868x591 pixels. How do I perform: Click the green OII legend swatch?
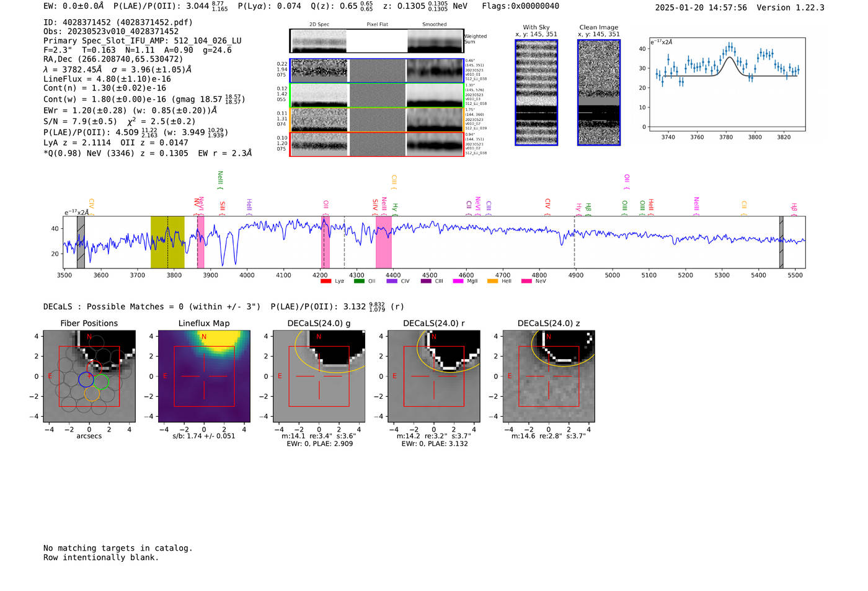click(x=359, y=281)
